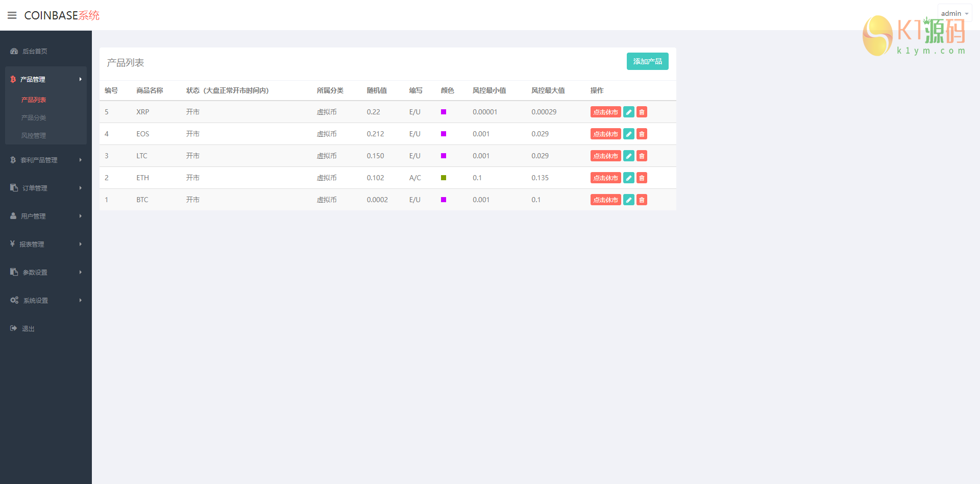The height and width of the screenshot is (484, 980).
Task: Click the trash icon for XRP row
Action: (642, 112)
